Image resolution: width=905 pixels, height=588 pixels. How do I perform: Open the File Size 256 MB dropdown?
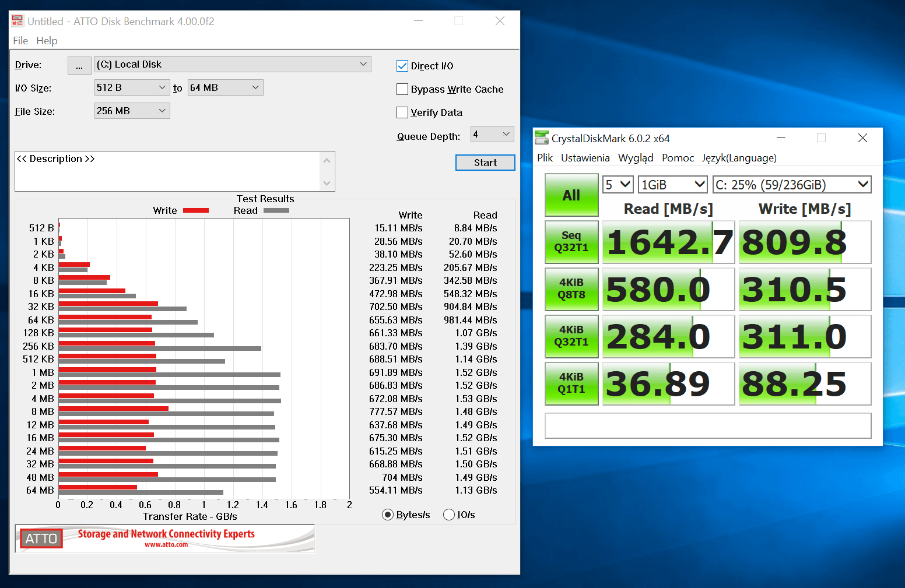click(x=132, y=111)
